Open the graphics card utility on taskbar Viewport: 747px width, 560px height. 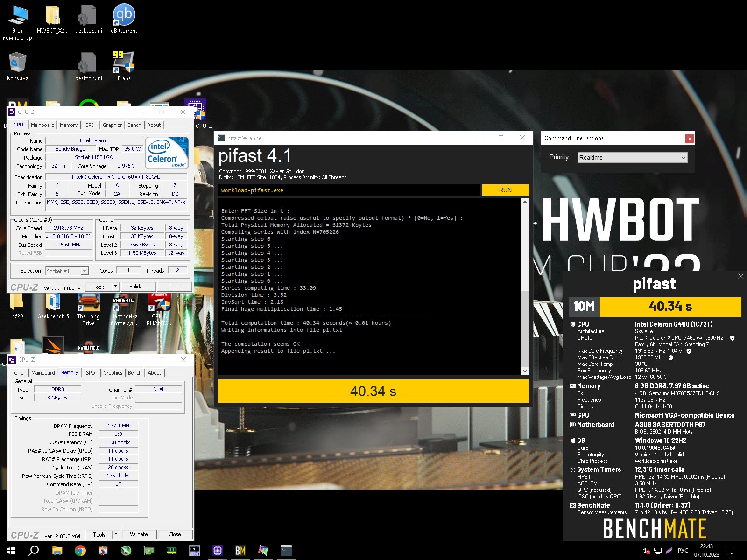pyautogui.click(x=149, y=551)
